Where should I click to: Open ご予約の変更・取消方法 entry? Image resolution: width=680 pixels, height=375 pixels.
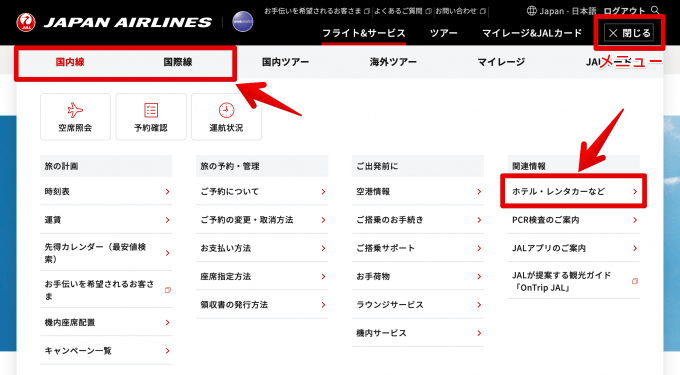click(x=262, y=220)
